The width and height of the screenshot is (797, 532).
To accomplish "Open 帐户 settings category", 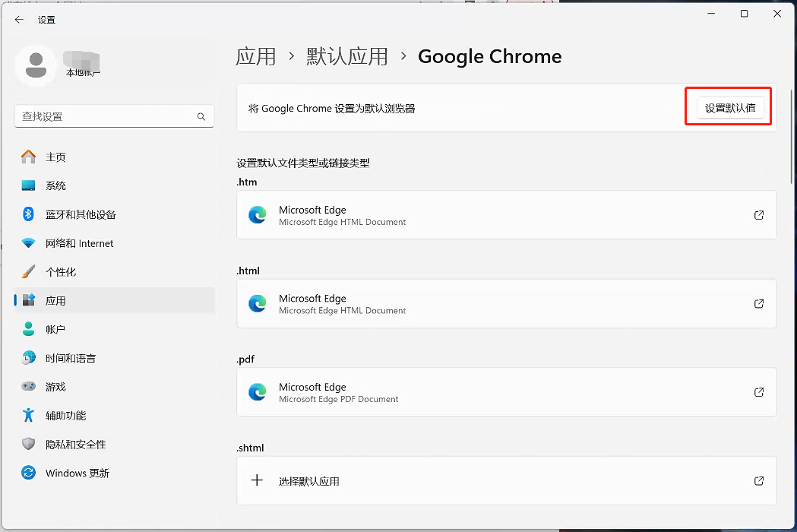I will [114, 329].
